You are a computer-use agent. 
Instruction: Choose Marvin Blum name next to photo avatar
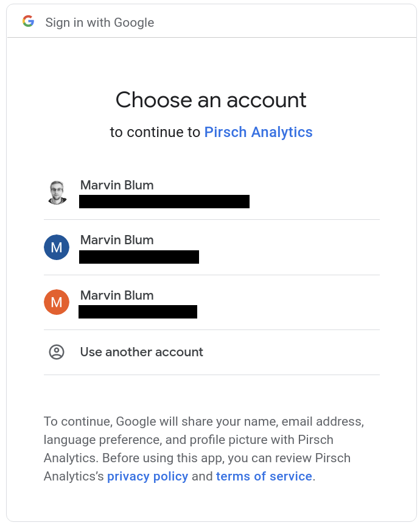pos(117,185)
